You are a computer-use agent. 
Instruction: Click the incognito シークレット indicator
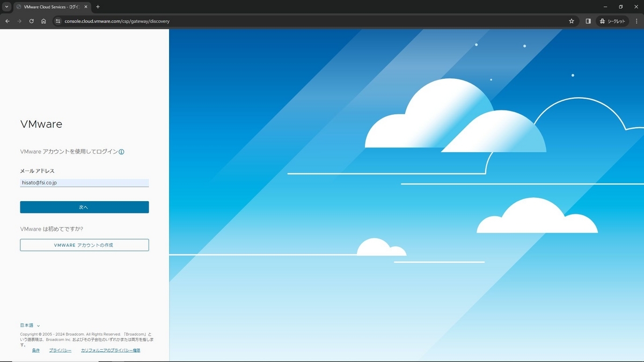612,21
